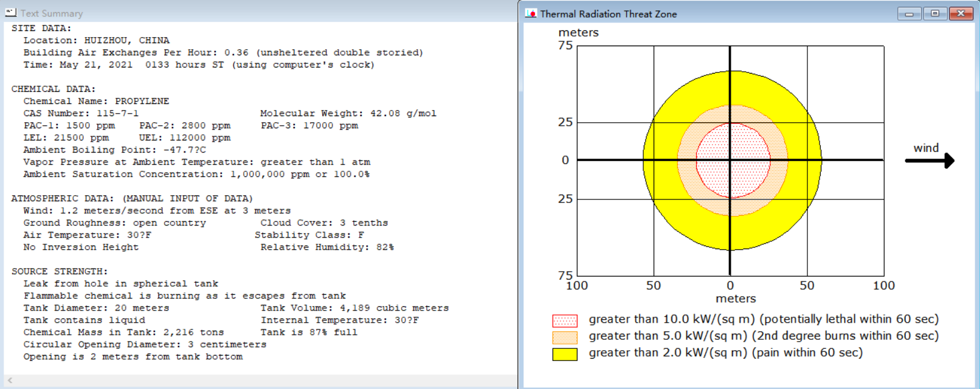
Task: Click 'Ground Roughness: open country' text
Action: [115, 223]
